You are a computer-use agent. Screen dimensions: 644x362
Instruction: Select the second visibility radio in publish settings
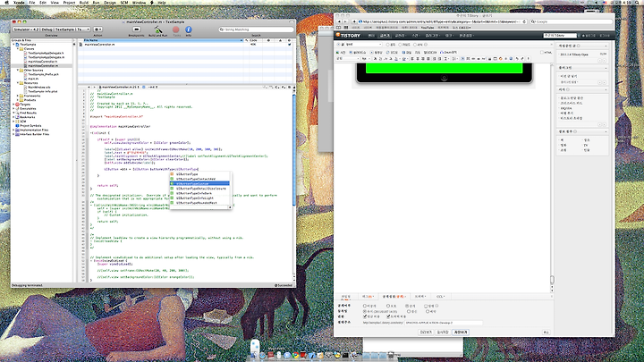pyautogui.click(x=387, y=306)
